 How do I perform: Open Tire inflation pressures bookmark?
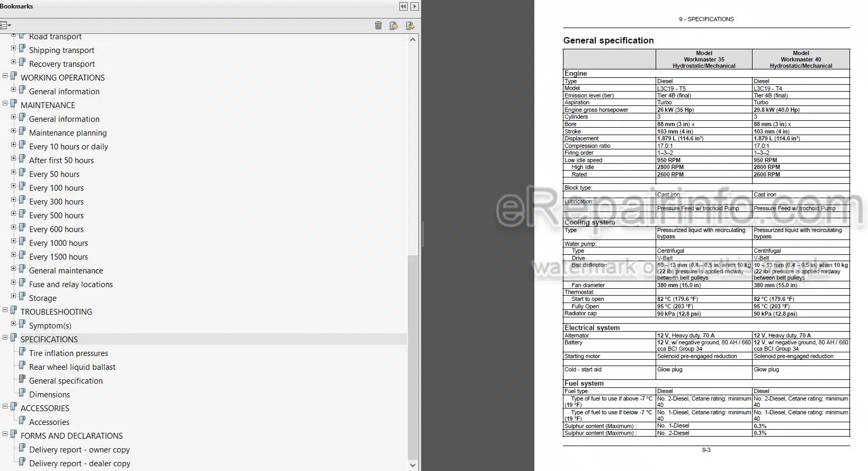(x=68, y=353)
